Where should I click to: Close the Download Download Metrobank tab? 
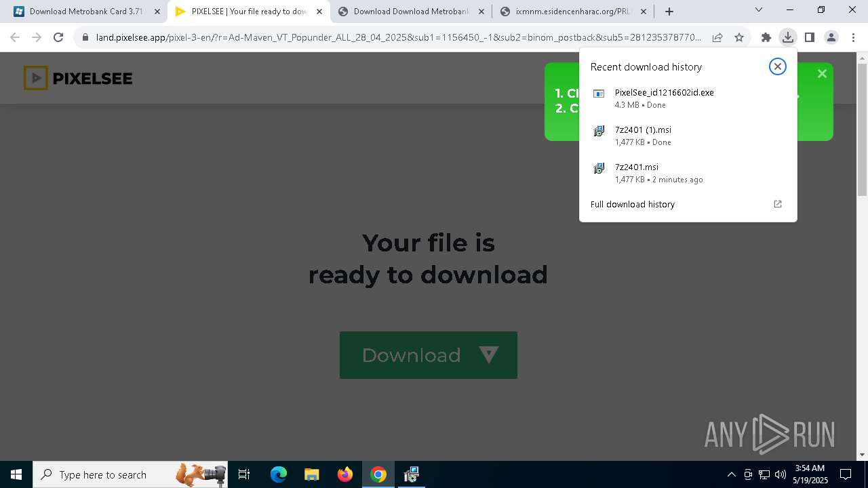(481, 12)
